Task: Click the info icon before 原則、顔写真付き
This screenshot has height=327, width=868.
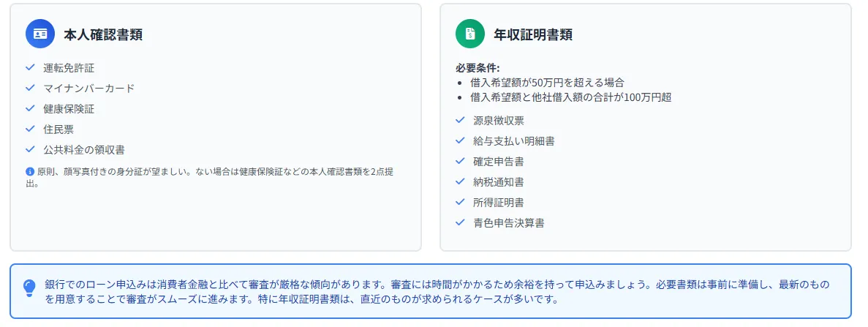Action: tap(30, 172)
